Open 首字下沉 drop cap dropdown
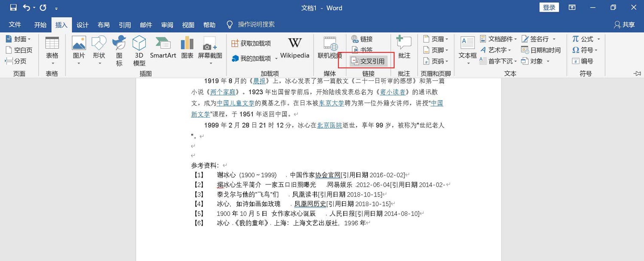 [x=499, y=61]
